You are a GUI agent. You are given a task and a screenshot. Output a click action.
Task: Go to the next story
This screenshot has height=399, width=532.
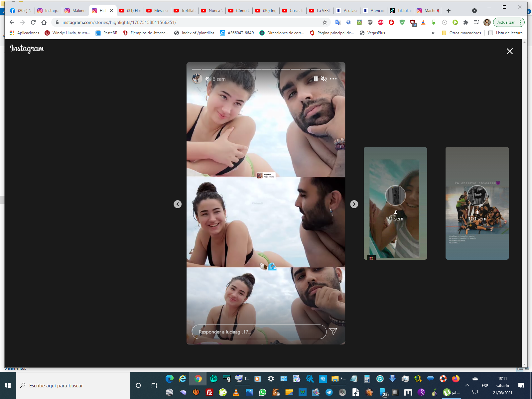click(x=354, y=204)
